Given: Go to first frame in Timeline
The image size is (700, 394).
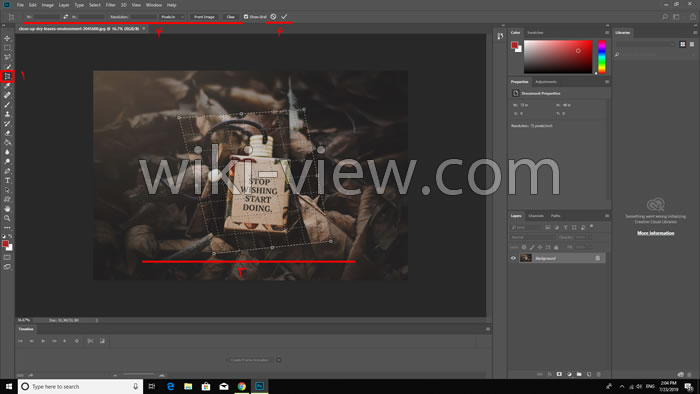Looking at the screenshot, I should [x=20, y=341].
